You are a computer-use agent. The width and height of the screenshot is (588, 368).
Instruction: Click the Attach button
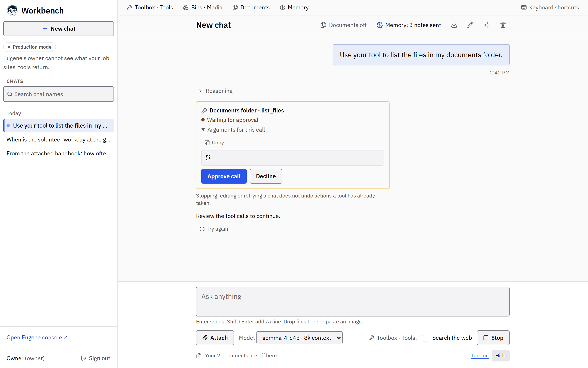click(x=215, y=338)
